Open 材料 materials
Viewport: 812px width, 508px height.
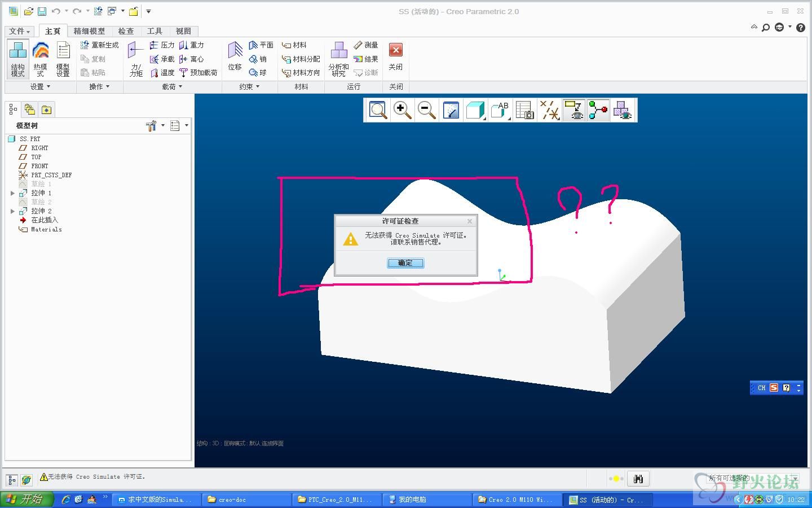click(294, 45)
